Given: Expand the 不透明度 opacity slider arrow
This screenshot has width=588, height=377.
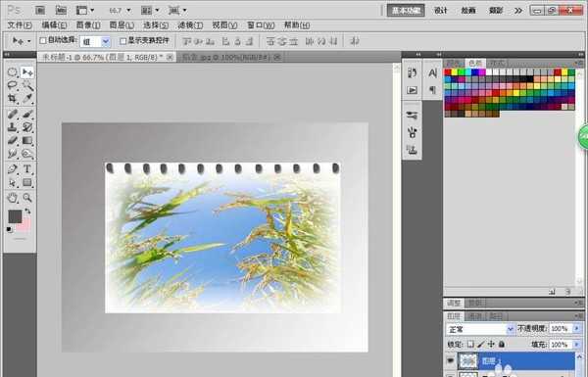Looking at the screenshot, I should (577, 329).
